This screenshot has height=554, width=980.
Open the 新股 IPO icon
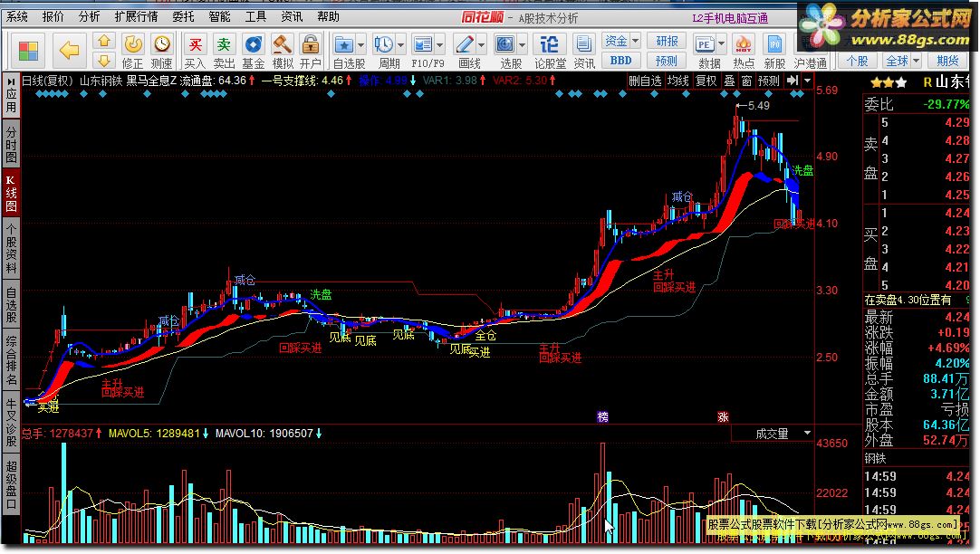pyautogui.click(x=774, y=44)
